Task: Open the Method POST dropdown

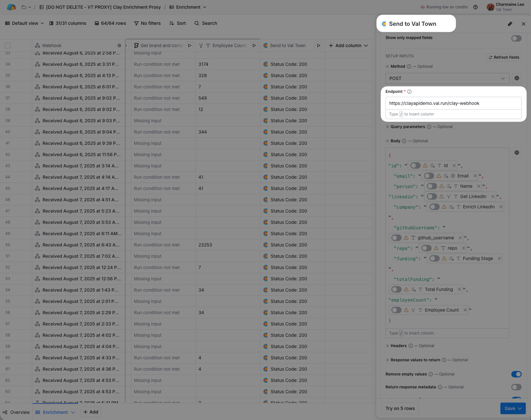Action: (x=447, y=78)
